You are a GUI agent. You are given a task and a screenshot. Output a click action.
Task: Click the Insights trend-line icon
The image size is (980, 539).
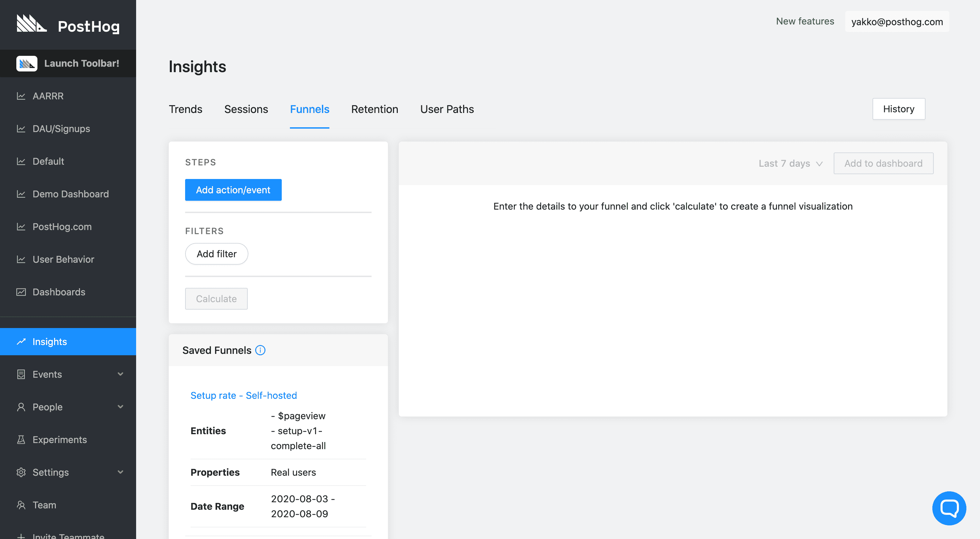click(21, 342)
